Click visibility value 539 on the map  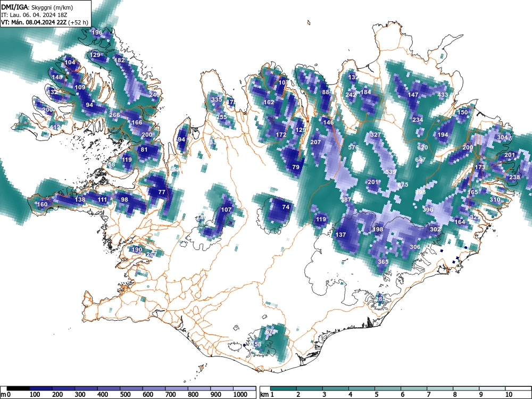tap(390, 172)
